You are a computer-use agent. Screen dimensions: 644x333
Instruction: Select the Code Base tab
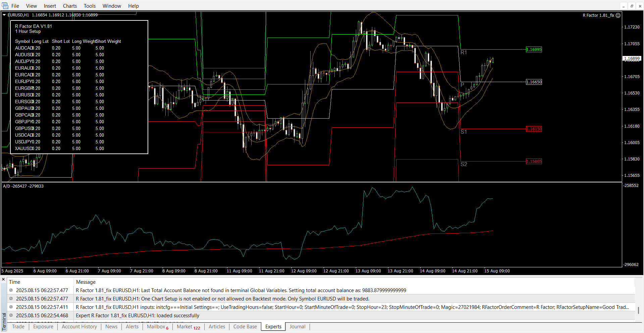245,327
